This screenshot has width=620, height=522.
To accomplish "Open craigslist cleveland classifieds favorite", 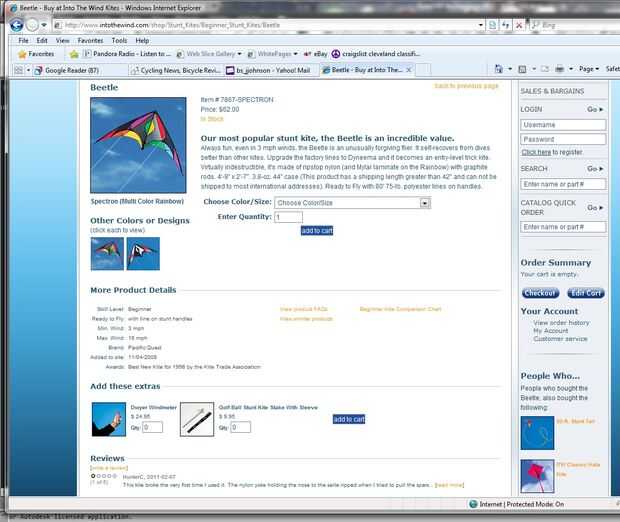I will coord(376,54).
